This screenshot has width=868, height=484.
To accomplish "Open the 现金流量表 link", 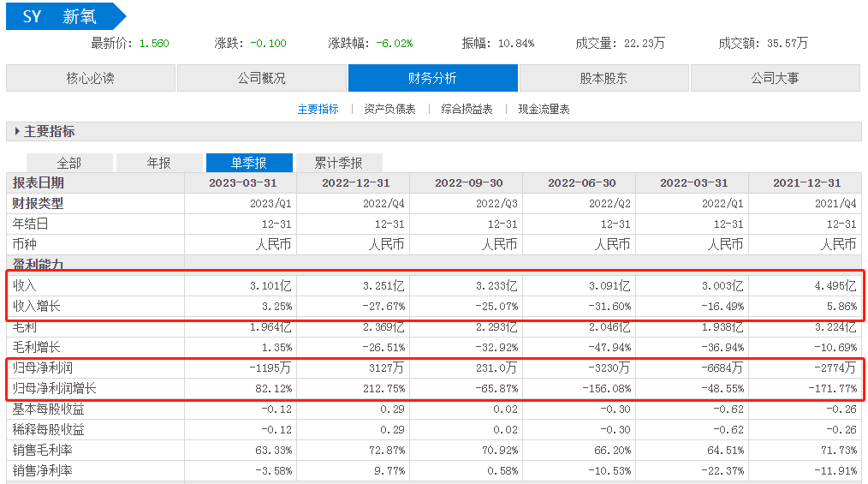I will point(544,110).
